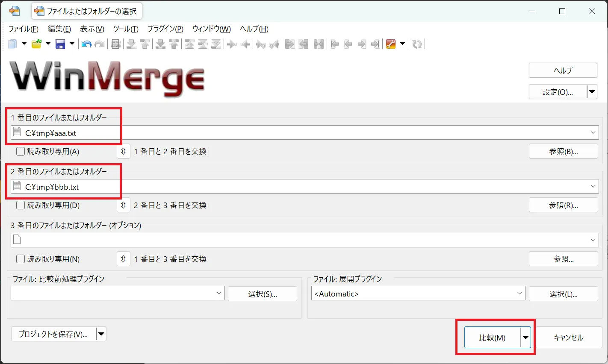This screenshot has height=364, width=608.
Task: Click the Previous Difference up-arrow icon
Action: pos(145,44)
